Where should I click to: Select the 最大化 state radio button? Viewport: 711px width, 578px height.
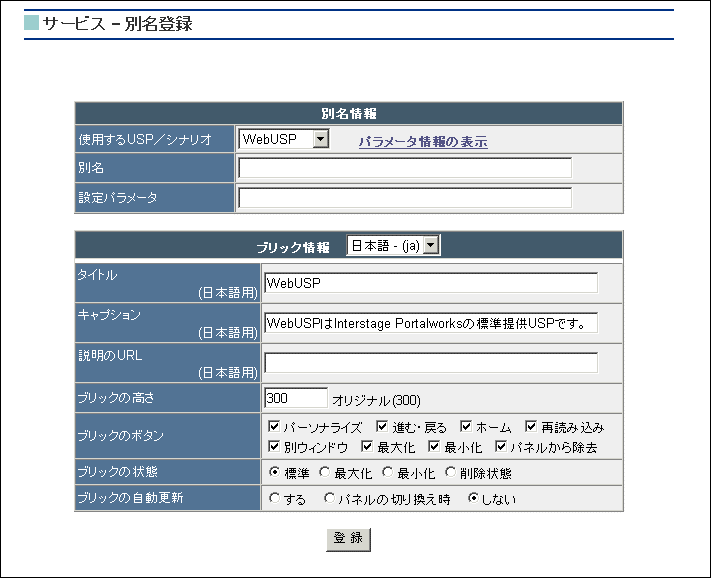(324, 472)
